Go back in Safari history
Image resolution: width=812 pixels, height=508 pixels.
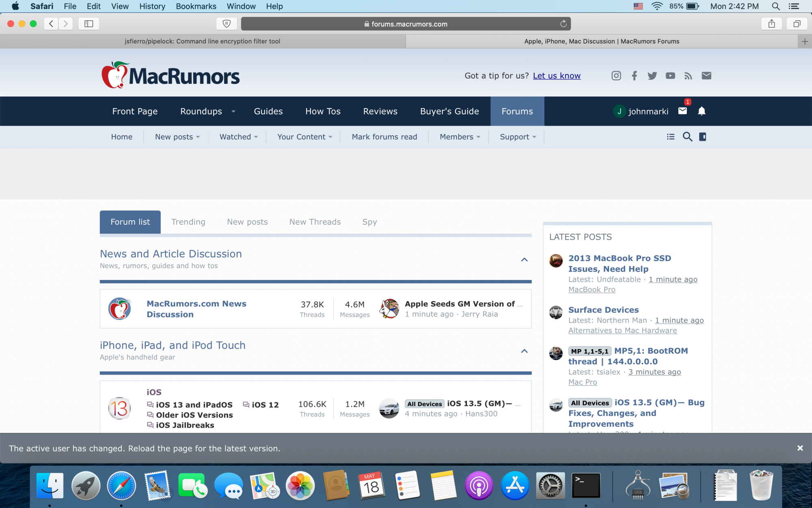coord(51,24)
